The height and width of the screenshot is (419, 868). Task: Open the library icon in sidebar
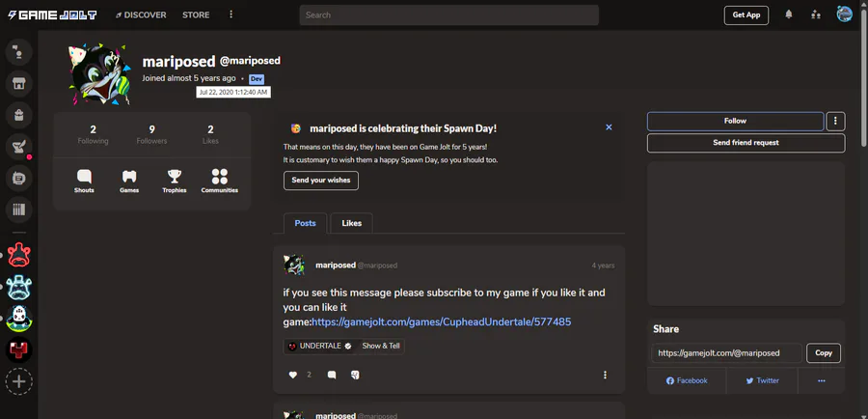[19, 209]
